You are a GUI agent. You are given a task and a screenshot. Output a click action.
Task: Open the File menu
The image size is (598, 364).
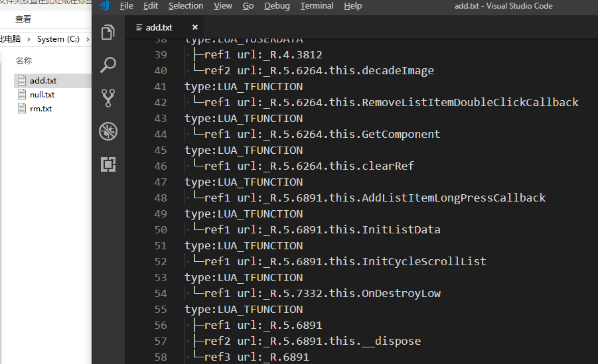click(x=126, y=6)
